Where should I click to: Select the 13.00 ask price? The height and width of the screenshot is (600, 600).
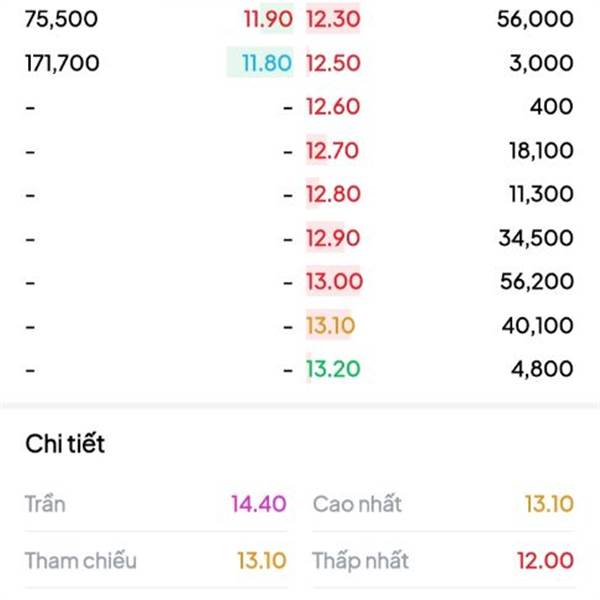pos(334,282)
